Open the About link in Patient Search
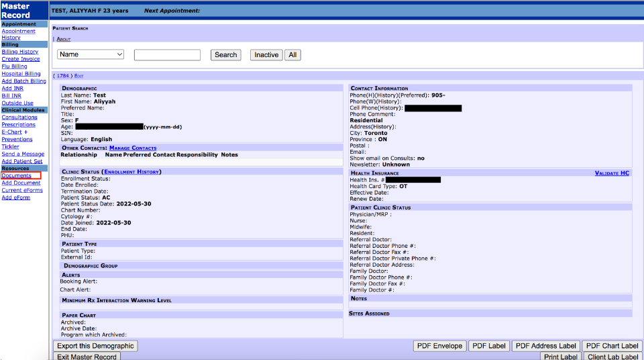644x360 pixels. (64, 39)
